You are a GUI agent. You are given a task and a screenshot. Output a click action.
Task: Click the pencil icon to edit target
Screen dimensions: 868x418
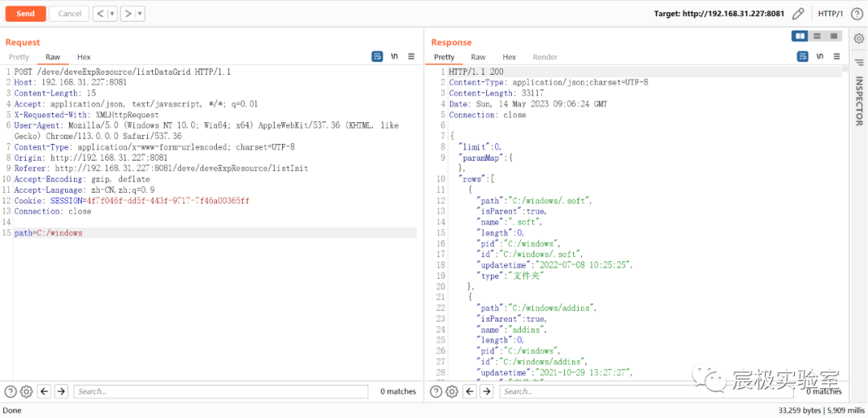pyautogui.click(x=798, y=14)
